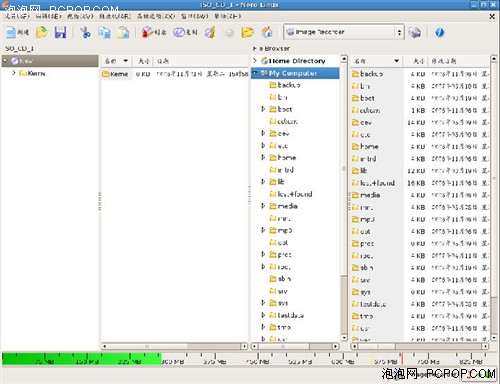Expand the media folder in browser tree
Image resolution: width=500 pixels, height=384 pixels.
click(263, 206)
